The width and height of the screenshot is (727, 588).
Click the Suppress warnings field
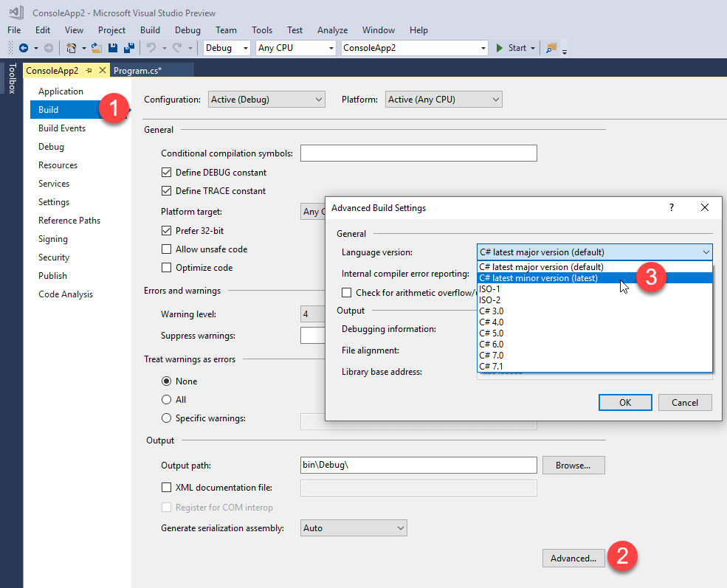(x=313, y=336)
